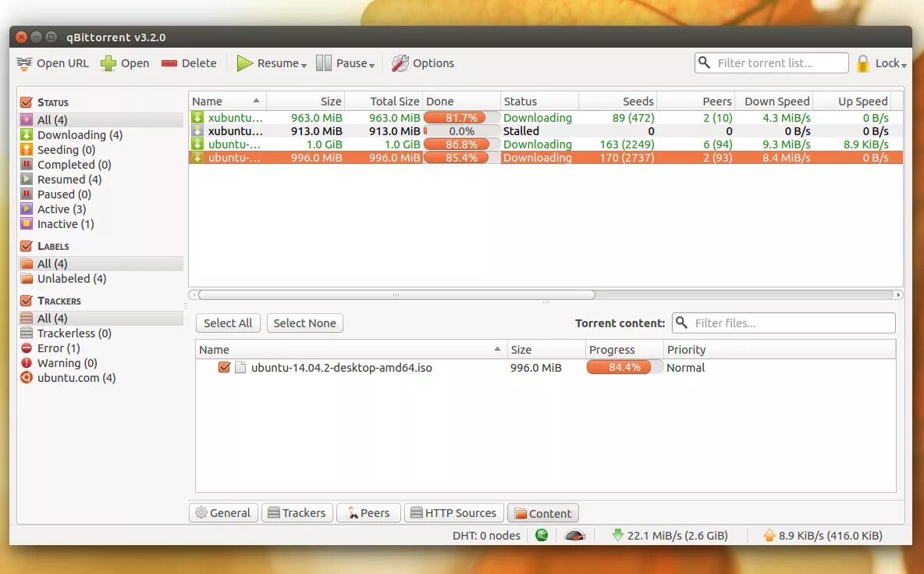Viewport: 924px width, 574px height.
Task: Open the Pause dropdown arrow
Action: coord(371,65)
